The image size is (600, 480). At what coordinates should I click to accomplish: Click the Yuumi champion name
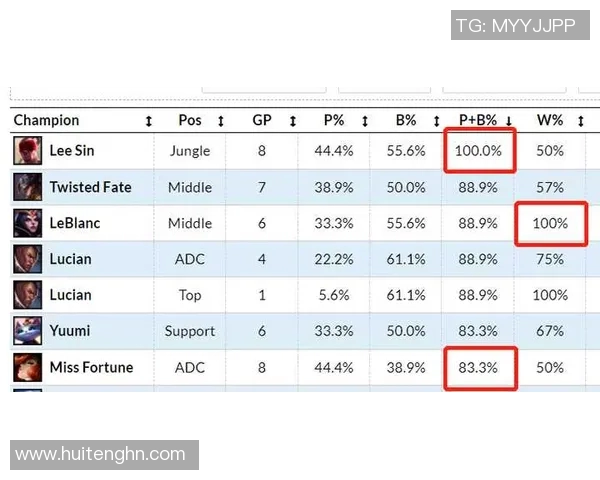coord(70,331)
